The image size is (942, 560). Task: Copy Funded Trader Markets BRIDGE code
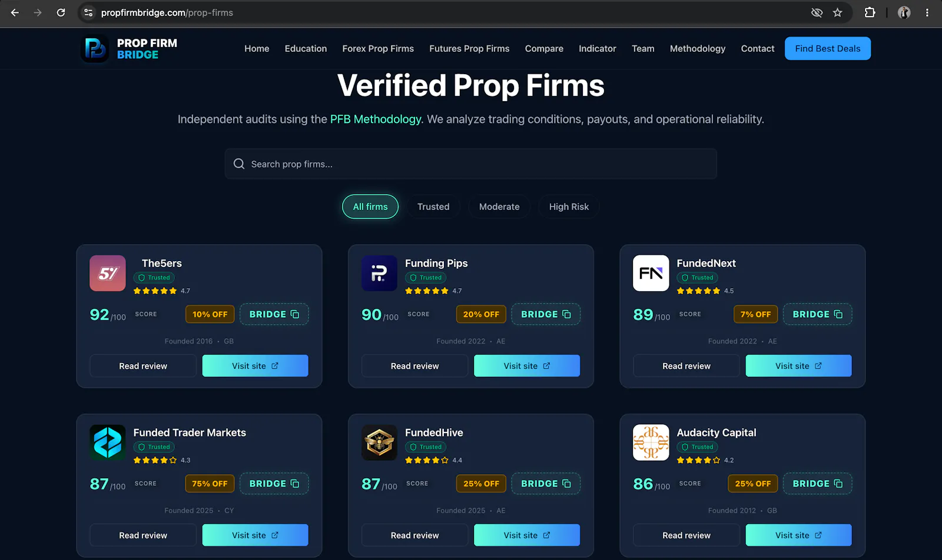point(274,484)
